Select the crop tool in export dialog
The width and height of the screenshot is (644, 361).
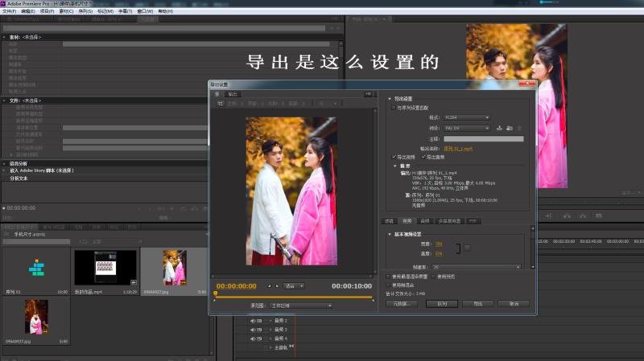tap(220, 104)
